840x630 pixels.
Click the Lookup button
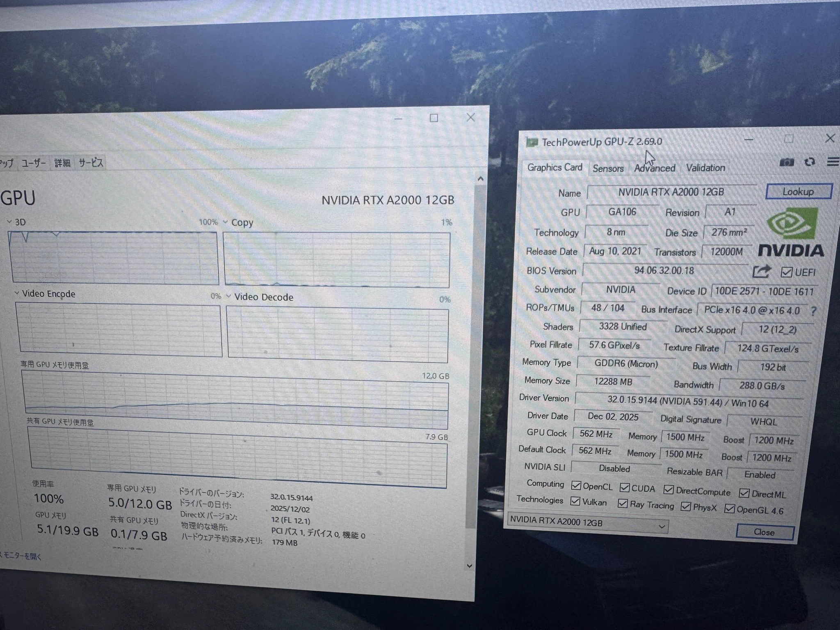pyautogui.click(x=799, y=192)
